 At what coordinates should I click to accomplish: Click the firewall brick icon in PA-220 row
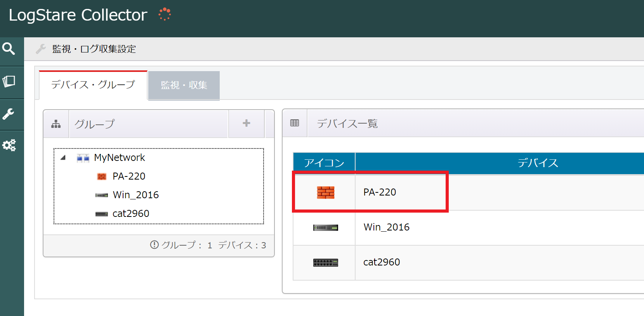326,192
